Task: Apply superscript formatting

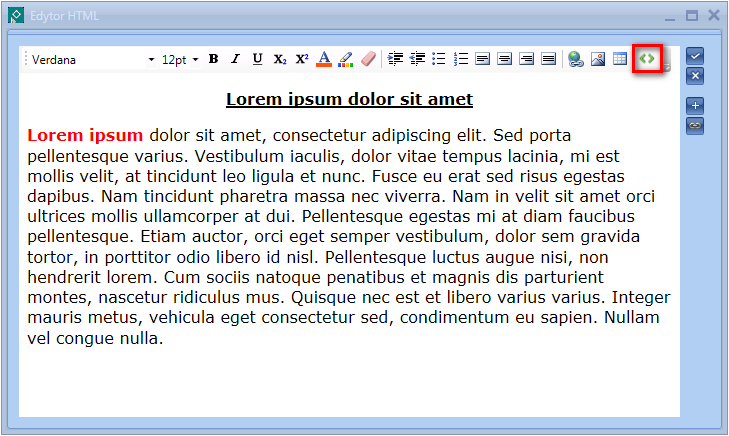Action: [x=302, y=59]
